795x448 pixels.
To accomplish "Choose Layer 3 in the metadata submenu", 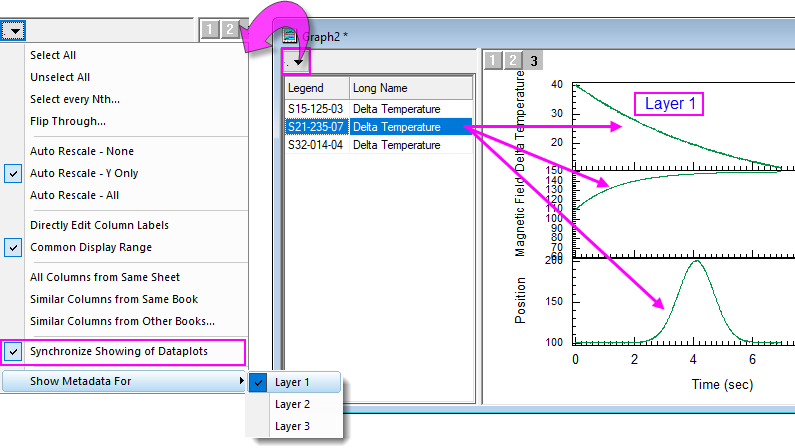I will [x=293, y=426].
